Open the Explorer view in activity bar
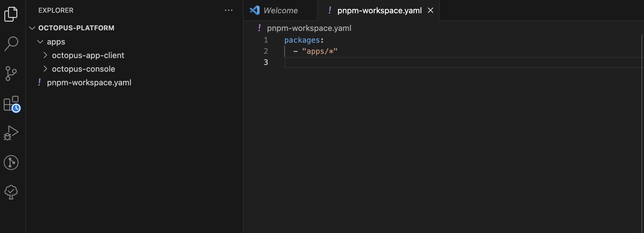644x233 pixels. (x=11, y=14)
